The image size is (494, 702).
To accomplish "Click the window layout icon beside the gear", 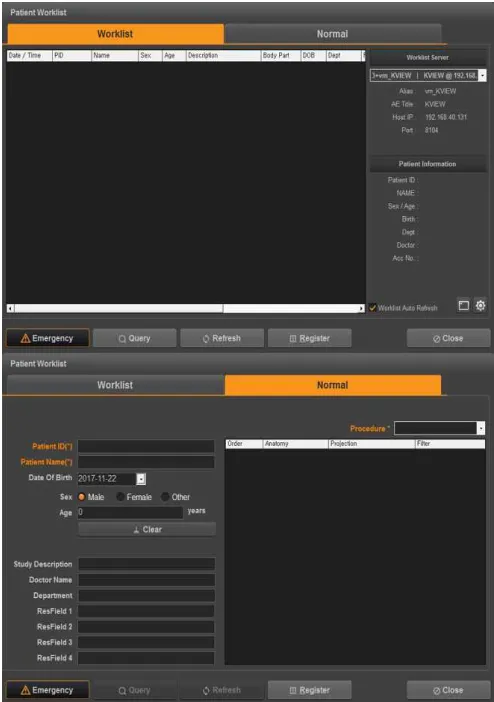I will [x=464, y=306].
